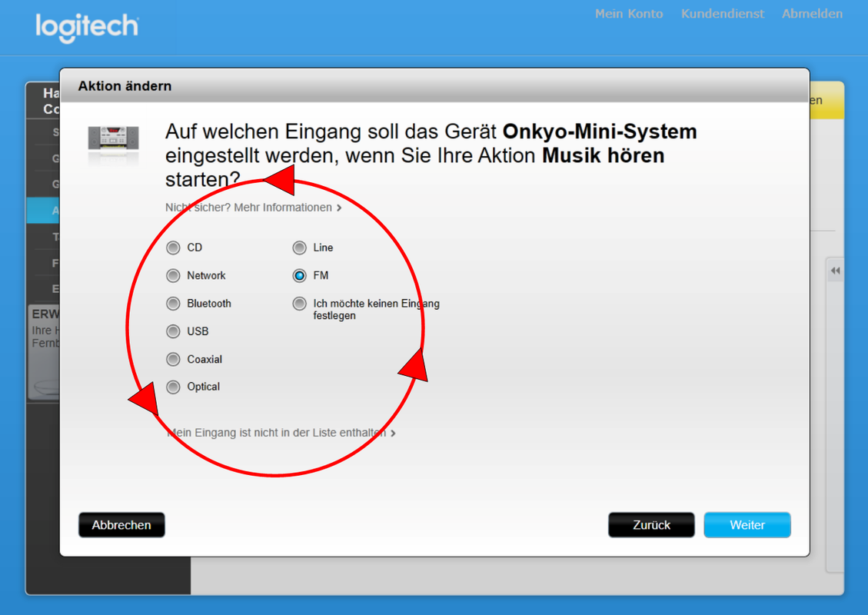Open 'Mein Eingang ist nicht in der Liste enthalten'
Viewport: 868px width, 615px height.
pos(281,433)
